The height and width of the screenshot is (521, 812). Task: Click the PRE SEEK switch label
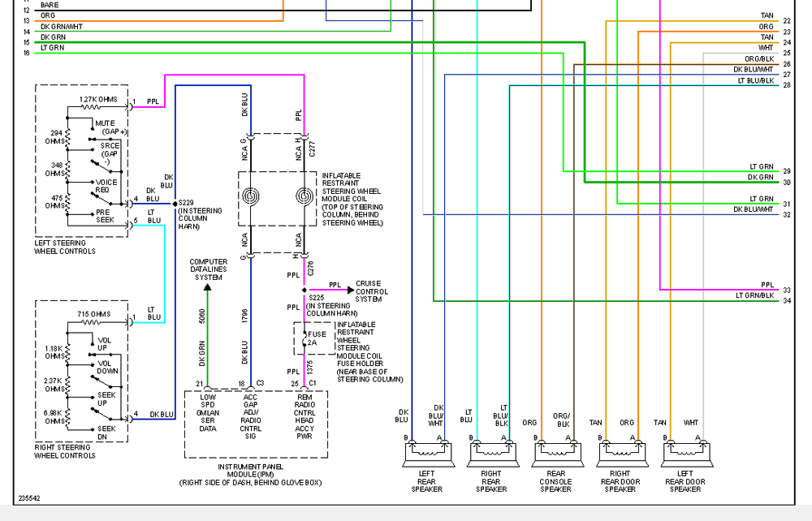coord(105,216)
